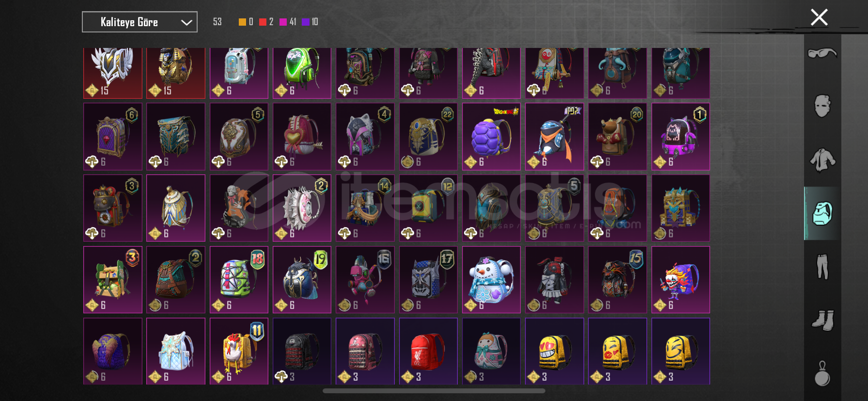Select the boots category icon
The height and width of the screenshot is (401, 868).
point(822,320)
